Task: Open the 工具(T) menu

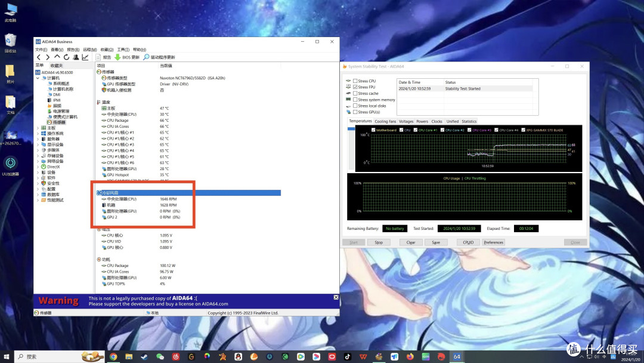Action: point(123,50)
